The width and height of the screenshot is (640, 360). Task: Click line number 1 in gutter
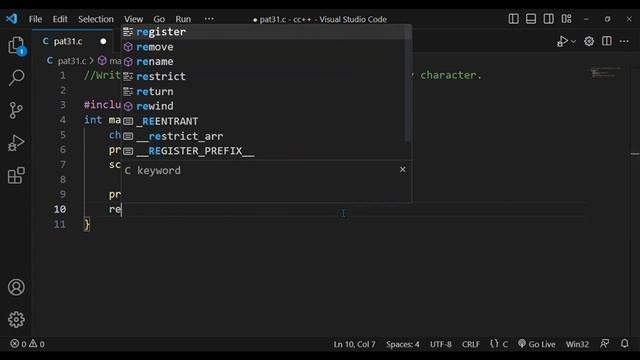62,76
